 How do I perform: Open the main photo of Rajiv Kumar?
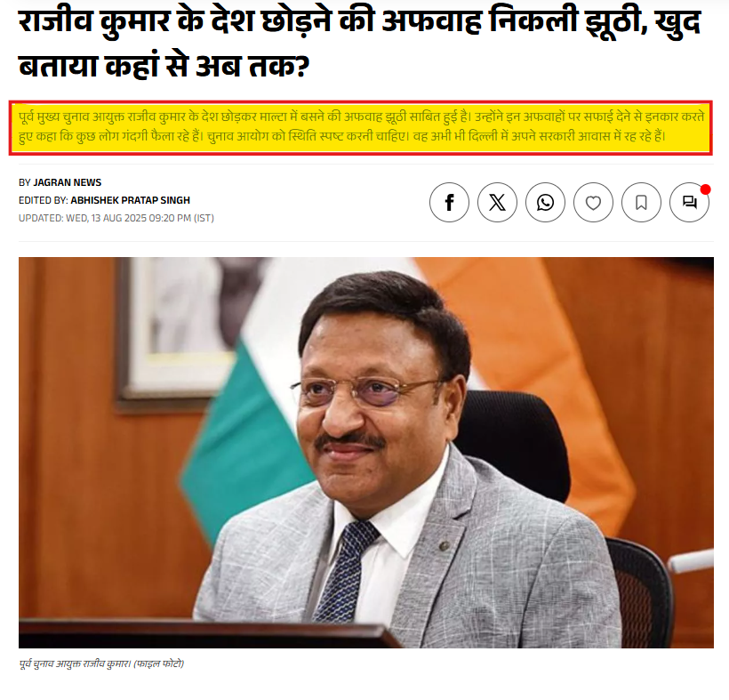coord(366,452)
